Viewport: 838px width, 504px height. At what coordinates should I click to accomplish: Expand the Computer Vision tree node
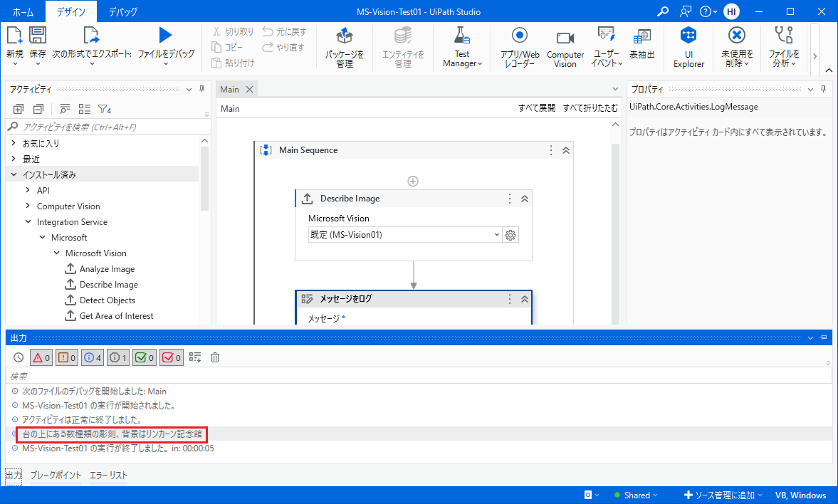[x=28, y=206]
